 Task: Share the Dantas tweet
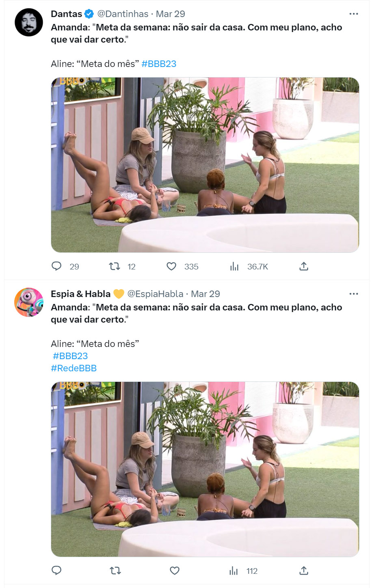[x=304, y=266]
